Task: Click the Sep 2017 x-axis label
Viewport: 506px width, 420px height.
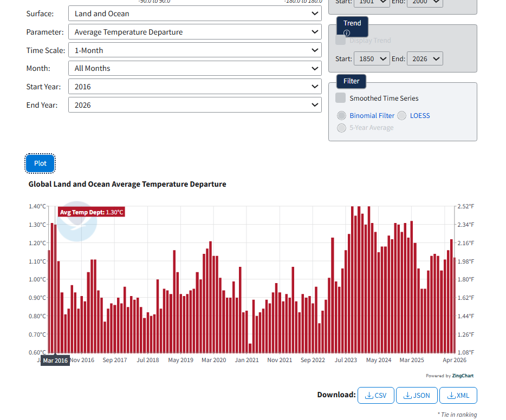Action: pos(115,360)
